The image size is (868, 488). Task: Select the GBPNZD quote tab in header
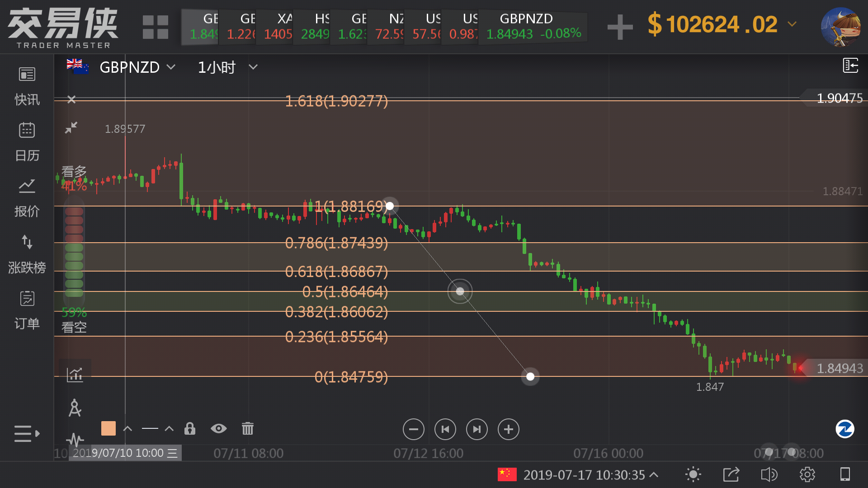click(x=533, y=26)
